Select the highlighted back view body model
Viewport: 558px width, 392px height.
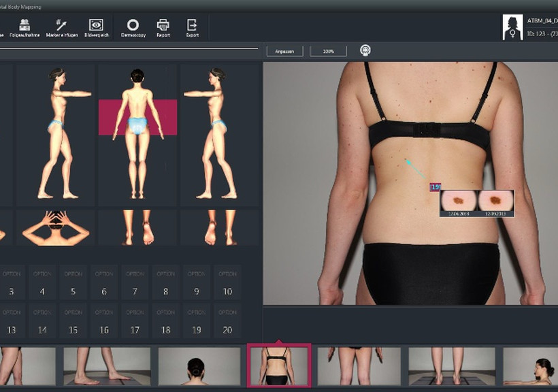pyautogui.click(x=137, y=133)
